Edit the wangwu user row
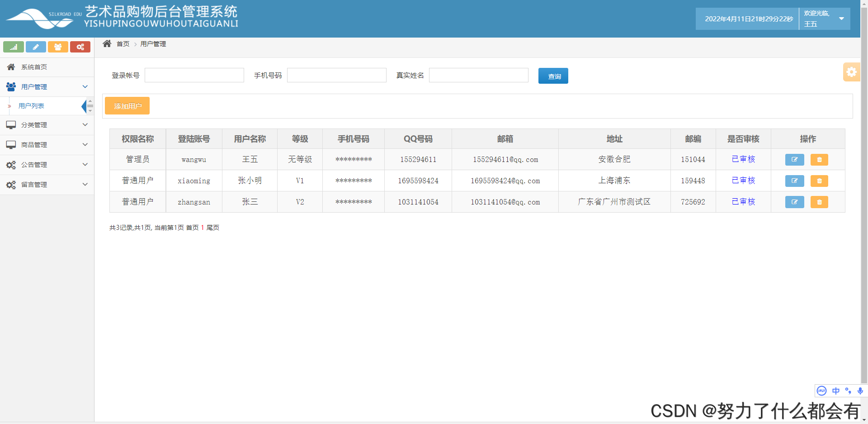The image size is (868, 424). (794, 160)
